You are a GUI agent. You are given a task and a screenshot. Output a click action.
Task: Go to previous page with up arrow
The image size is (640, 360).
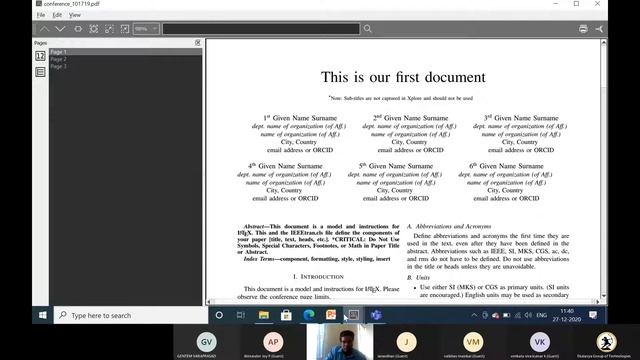click(44, 29)
